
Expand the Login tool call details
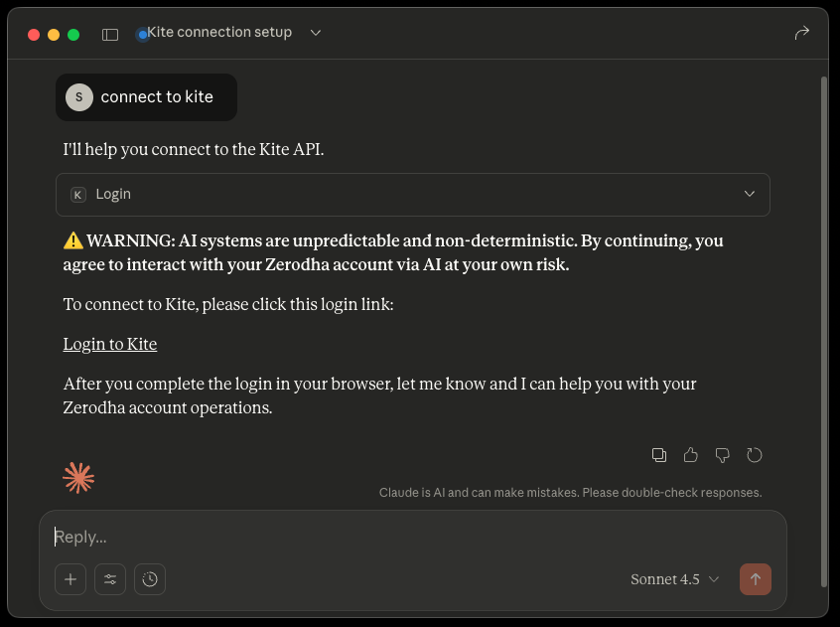[x=750, y=195]
